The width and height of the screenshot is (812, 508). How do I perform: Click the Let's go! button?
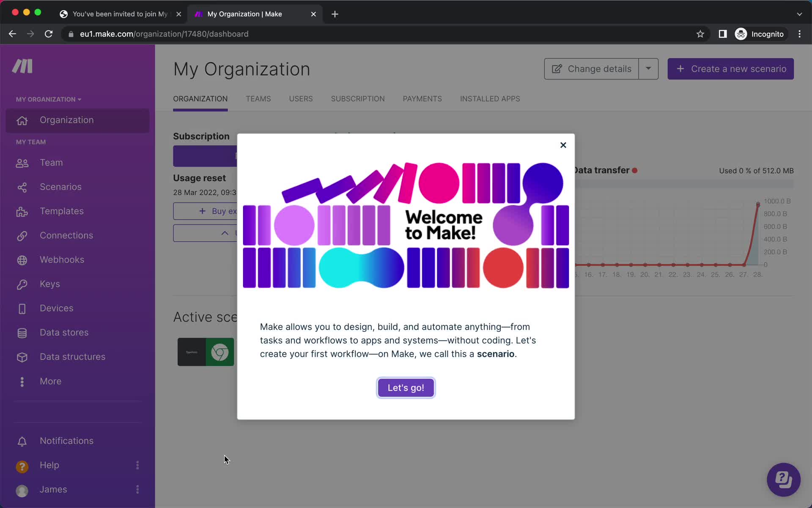point(406,388)
